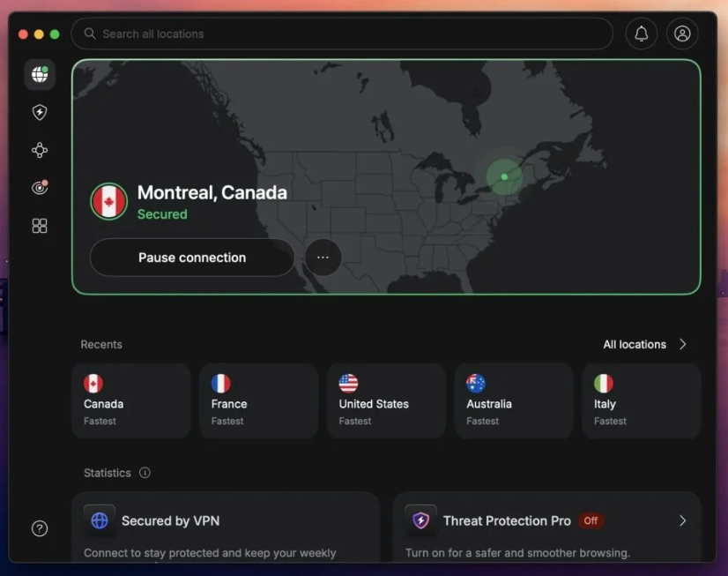
Task: Click the Secured by VPN globe icon
Action: coord(100,520)
